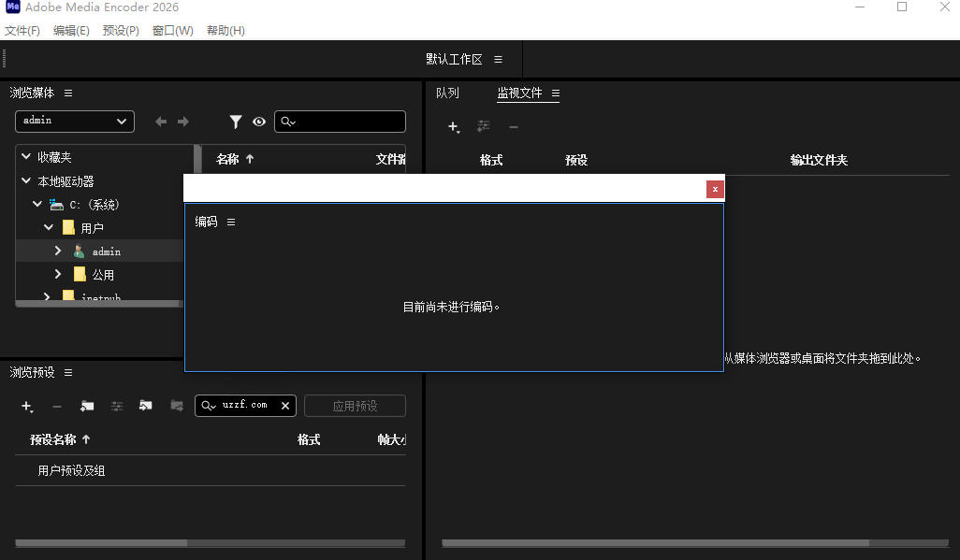Screen dimensions: 960x560
Task: Click the 用户 folder icon
Action: [68, 228]
